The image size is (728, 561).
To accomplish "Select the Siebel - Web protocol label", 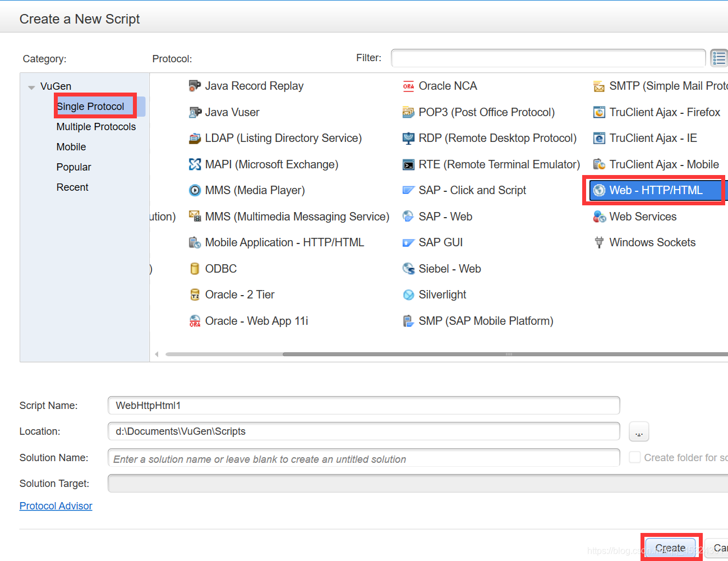I will [450, 269].
